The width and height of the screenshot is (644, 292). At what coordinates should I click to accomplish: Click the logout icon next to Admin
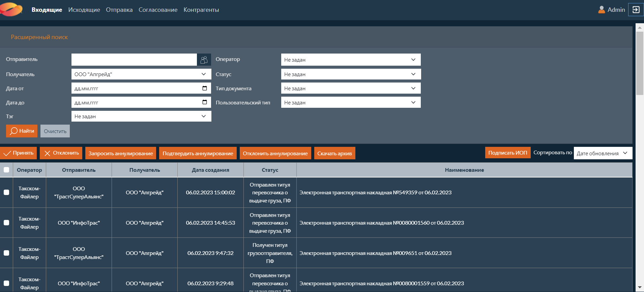636,10
